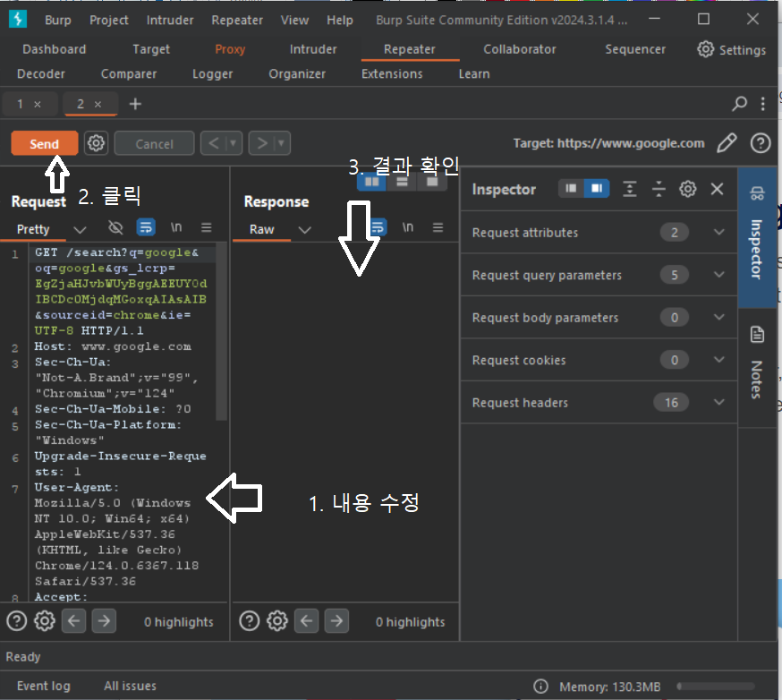Edit the target with the pencil icon
The height and width of the screenshot is (700, 782).
pyautogui.click(x=727, y=143)
